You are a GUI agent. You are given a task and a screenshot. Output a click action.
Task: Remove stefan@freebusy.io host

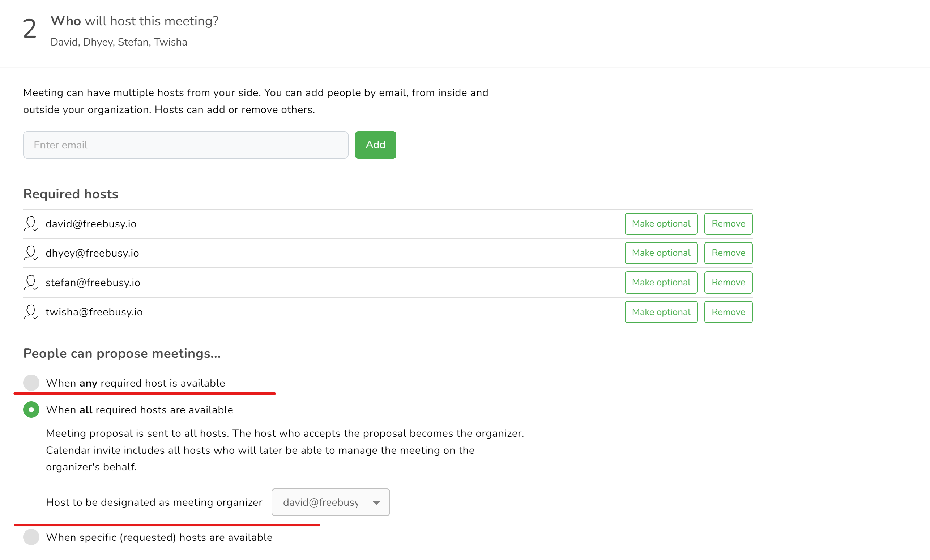tap(728, 283)
